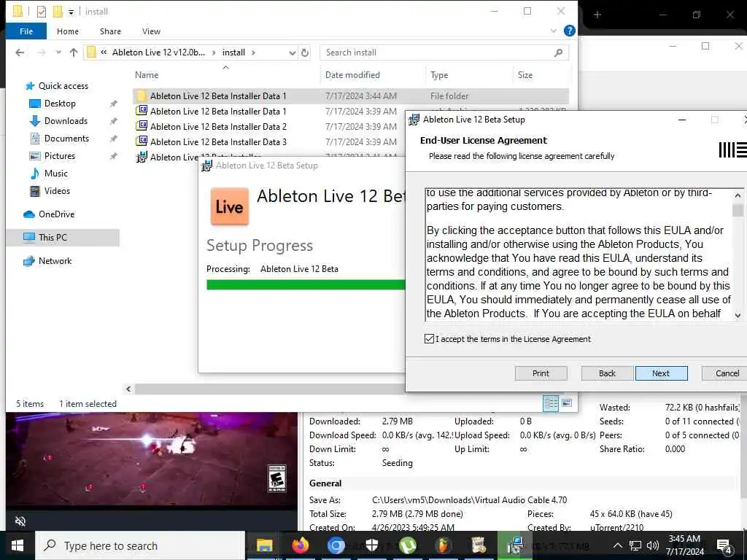Screen dimensions: 747x560
Task: Open the Share ribbon tab
Action: coord(110,31)
